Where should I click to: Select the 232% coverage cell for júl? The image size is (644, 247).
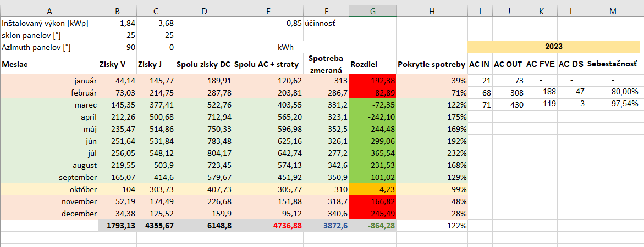(431, 153)
